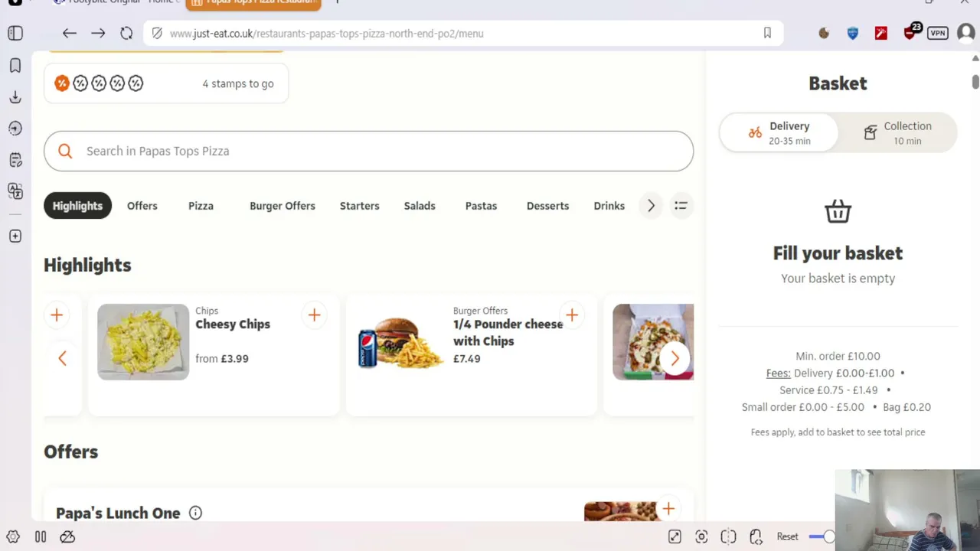Jump to the Pizza category
This screenshot has height=551, width=980.
click(201, 206)
